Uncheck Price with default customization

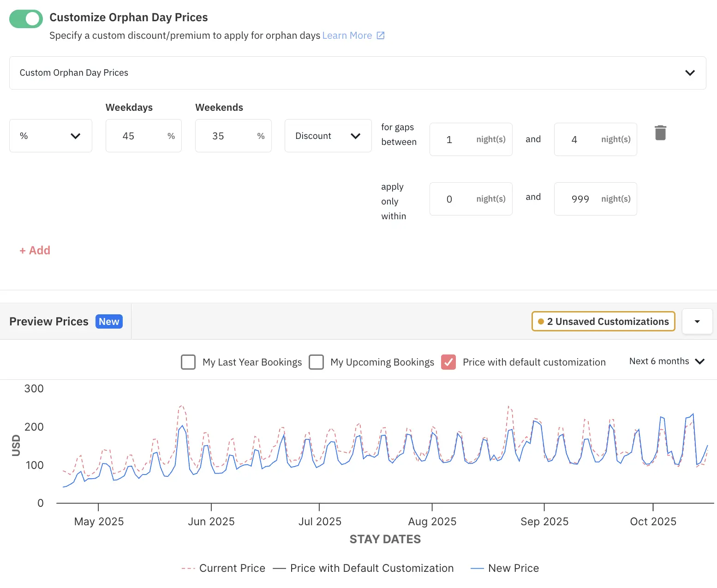pos(448,362)
